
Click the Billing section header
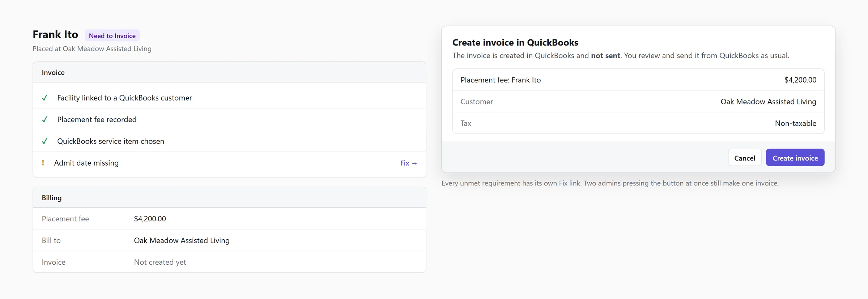click(229, 197)
